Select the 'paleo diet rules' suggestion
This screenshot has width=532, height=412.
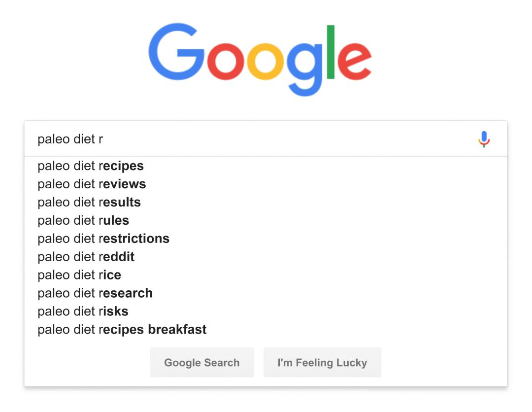click(x=83, y=221)
